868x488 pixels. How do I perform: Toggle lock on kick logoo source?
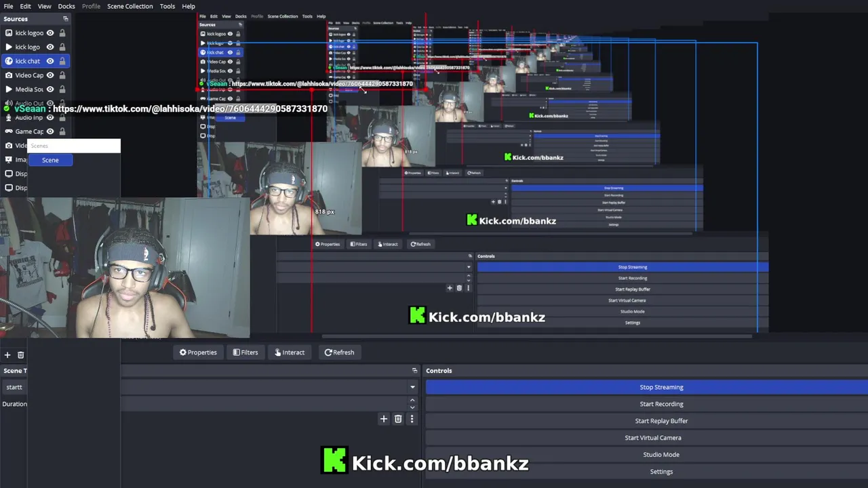click(x=62, y=33)
